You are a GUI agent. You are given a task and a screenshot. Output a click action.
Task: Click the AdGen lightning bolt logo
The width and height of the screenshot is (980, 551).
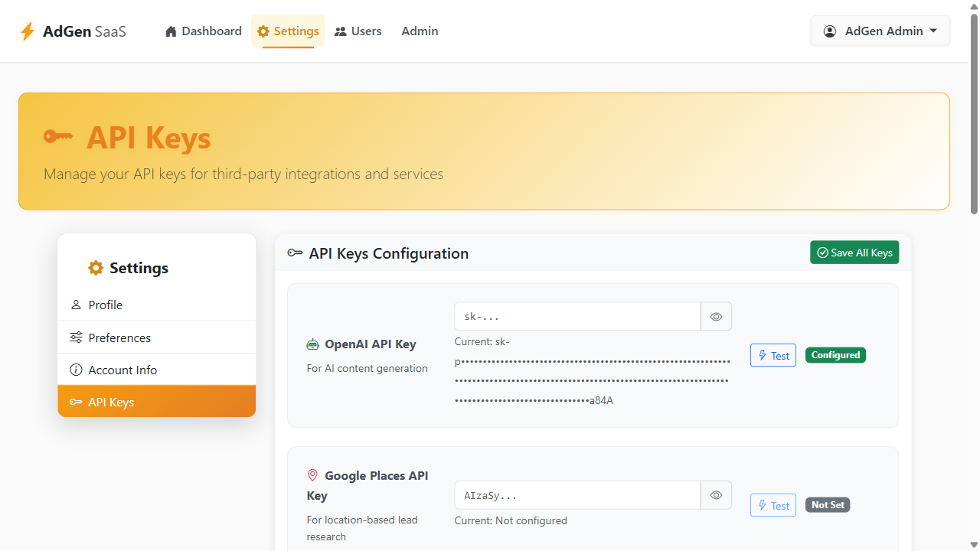[x=28, y=31]
